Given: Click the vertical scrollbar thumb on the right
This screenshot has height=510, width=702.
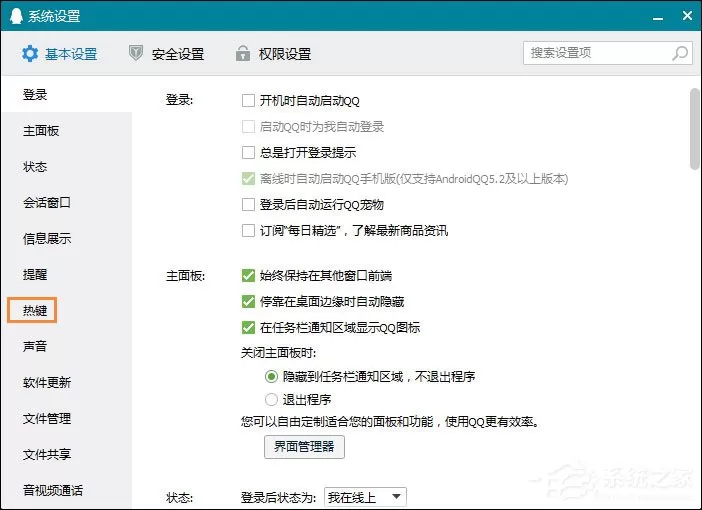Looking at the screenshot, I should (x=694, y=129).
